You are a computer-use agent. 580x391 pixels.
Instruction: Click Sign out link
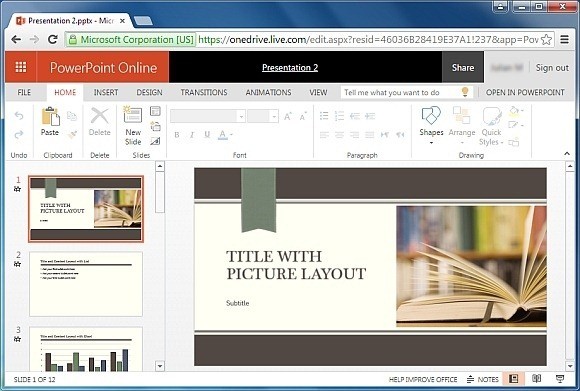pyautogui.click(x=552, y=68)
